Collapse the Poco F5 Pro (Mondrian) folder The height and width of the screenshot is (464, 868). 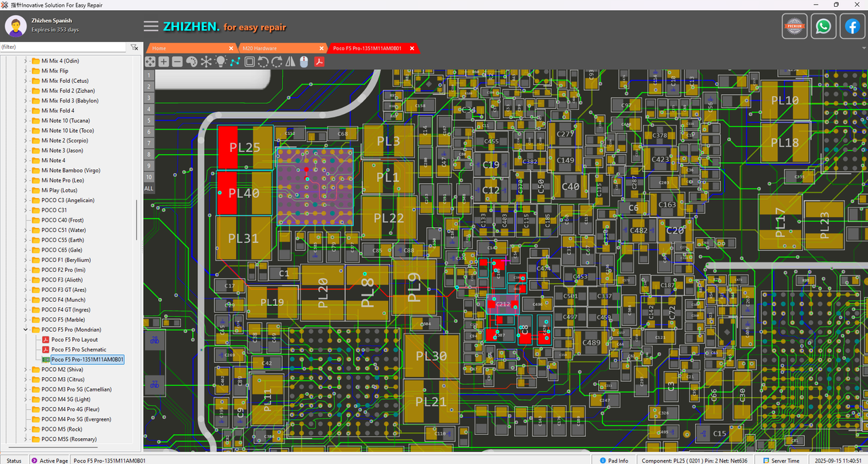pos(26,330)
